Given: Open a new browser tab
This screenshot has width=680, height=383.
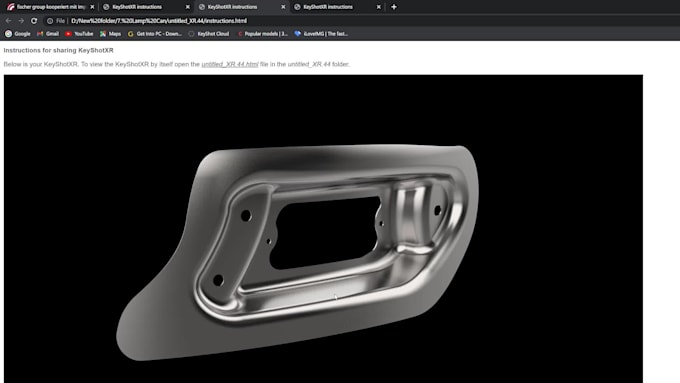Looking at the screenshot, I should click(394, 7).
